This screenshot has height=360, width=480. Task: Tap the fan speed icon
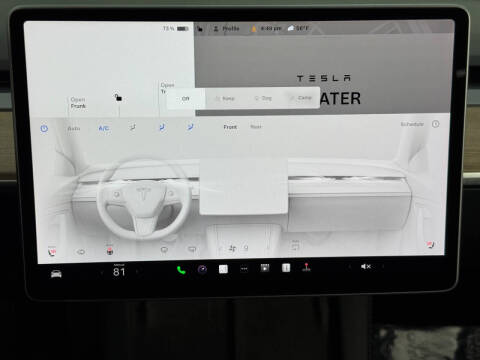coord(232,248)
